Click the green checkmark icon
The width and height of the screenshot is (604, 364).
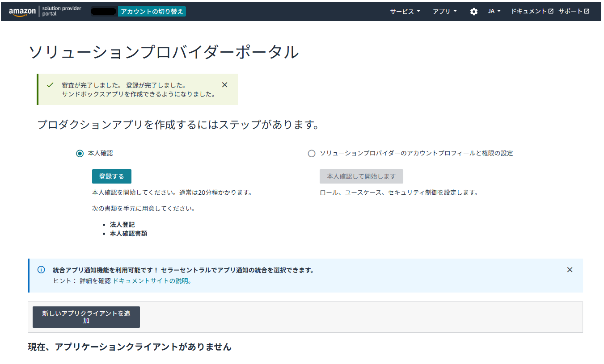point(50,85)
